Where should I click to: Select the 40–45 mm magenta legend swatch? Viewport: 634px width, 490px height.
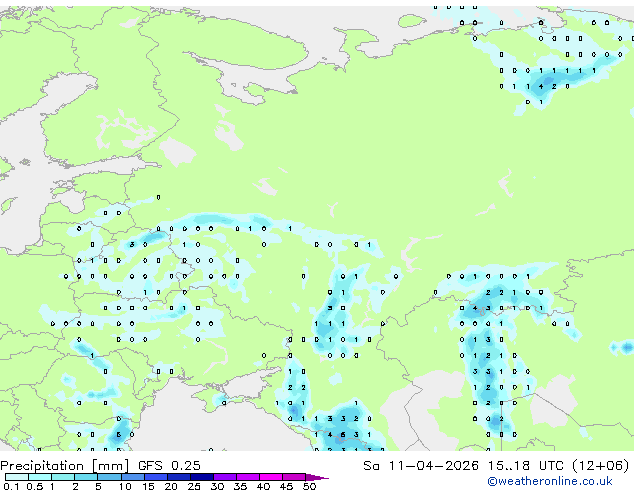(271, 477)
